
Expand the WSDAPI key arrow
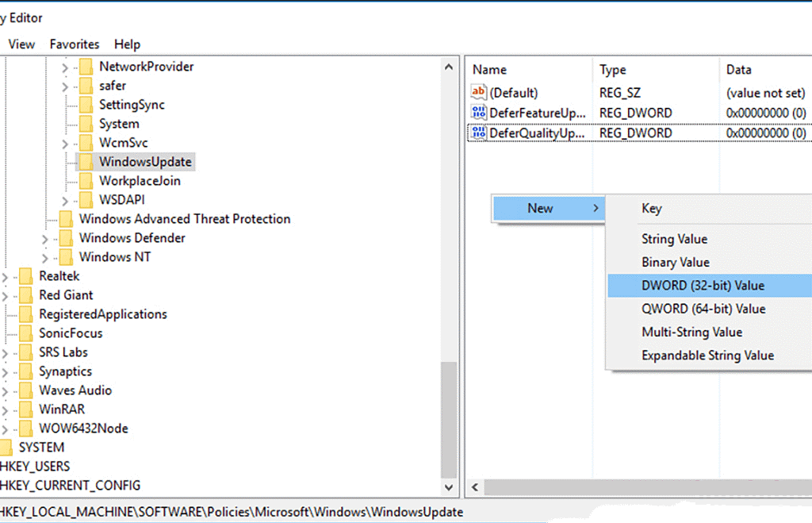click(x=65, y=201)
